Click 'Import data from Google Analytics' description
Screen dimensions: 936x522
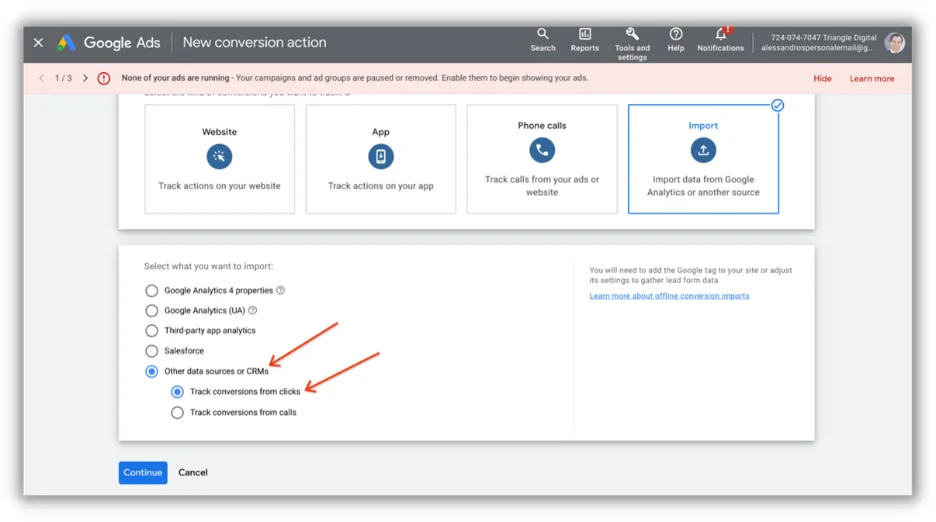pyautogui.click(x=703, y=186)
